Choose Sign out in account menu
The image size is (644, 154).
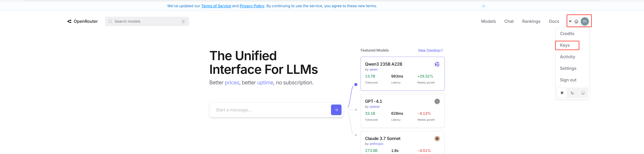point(568,80)
